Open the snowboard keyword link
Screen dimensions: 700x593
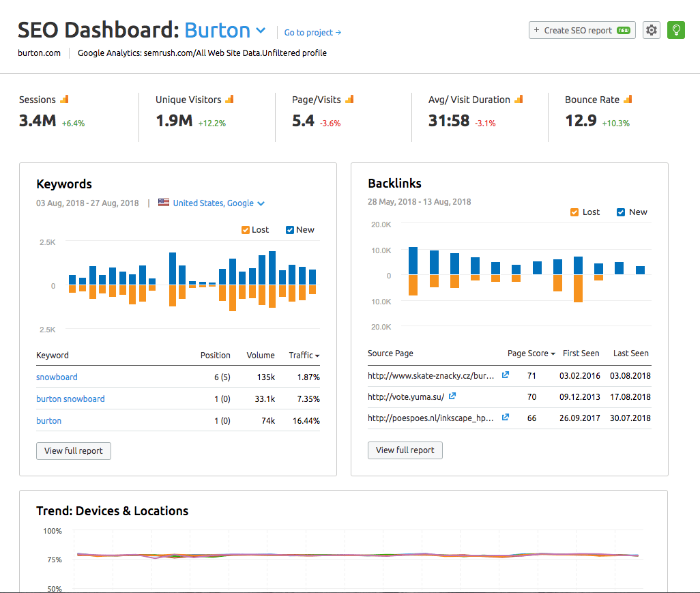pyautogui.click(x=57, y=377)
